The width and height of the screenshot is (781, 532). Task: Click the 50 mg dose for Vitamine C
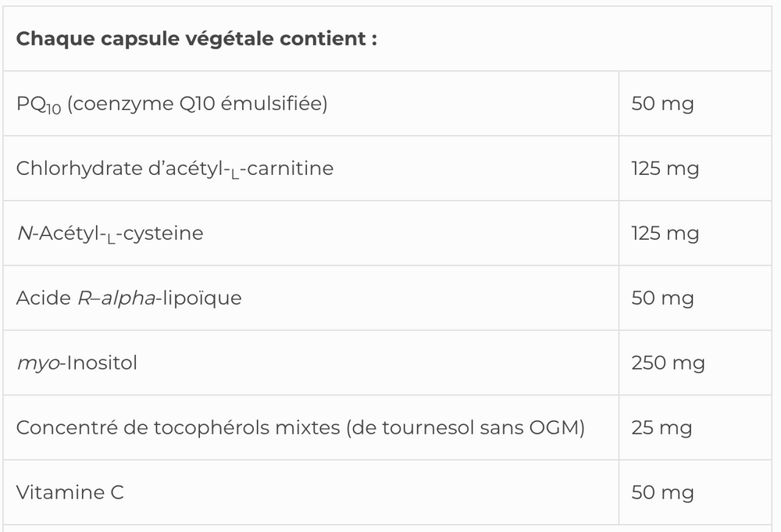pyautogui.click(x=662, y=492)
